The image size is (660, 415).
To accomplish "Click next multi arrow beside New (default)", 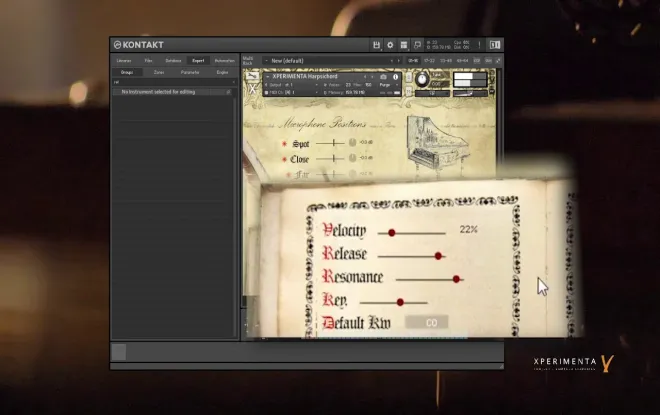I will point(399,61).
